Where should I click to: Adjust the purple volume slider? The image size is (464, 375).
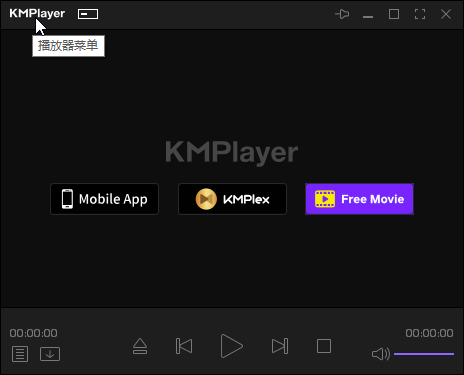pyautogui.click(x=424, y=354)
